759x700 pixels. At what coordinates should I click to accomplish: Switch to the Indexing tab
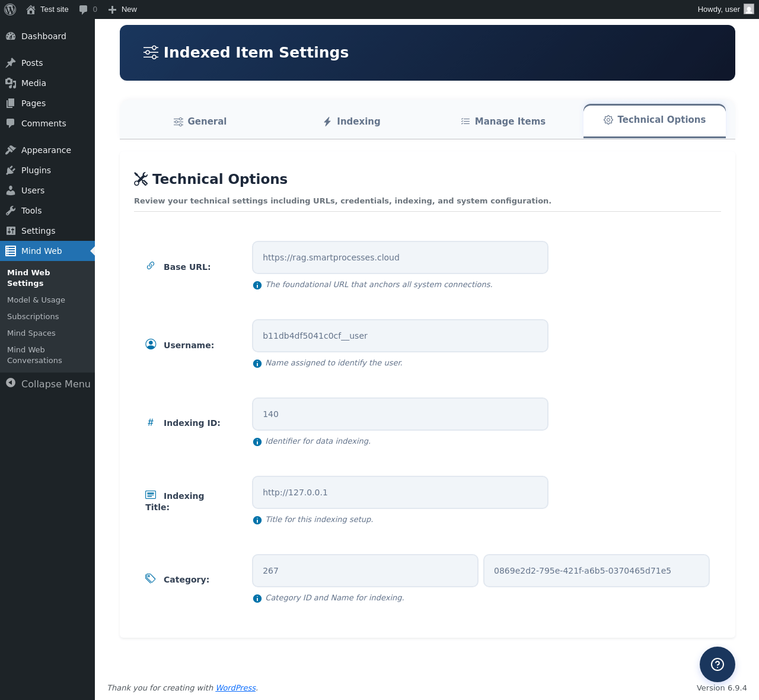[352, 122]
